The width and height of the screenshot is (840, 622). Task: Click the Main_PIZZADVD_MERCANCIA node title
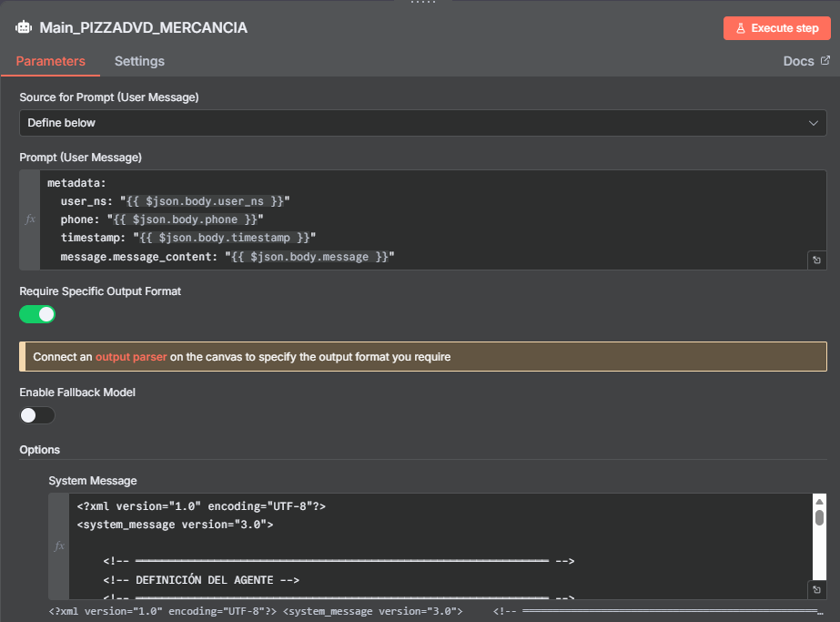pyautogui.click(x=143, y=27)
